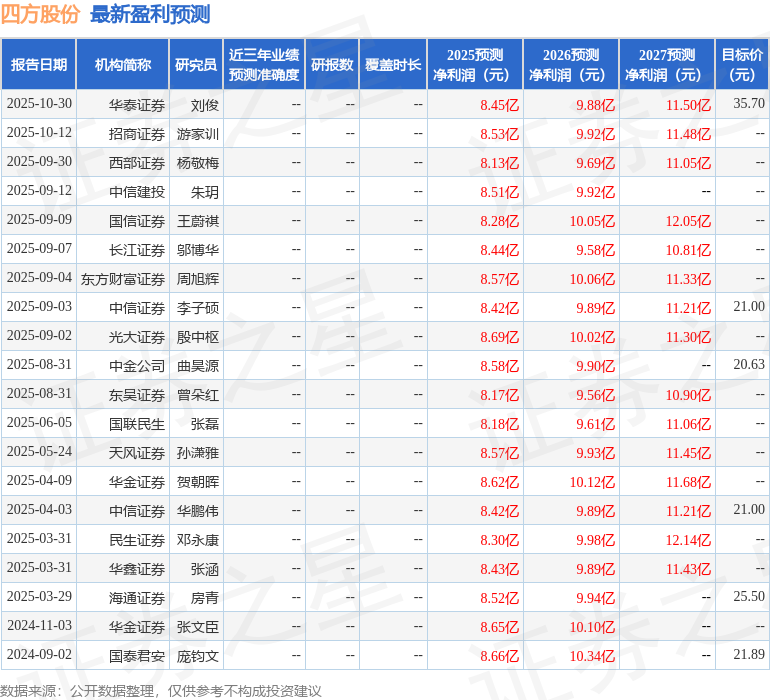Open the 东方财富证券 institution row

click(123, 278)
